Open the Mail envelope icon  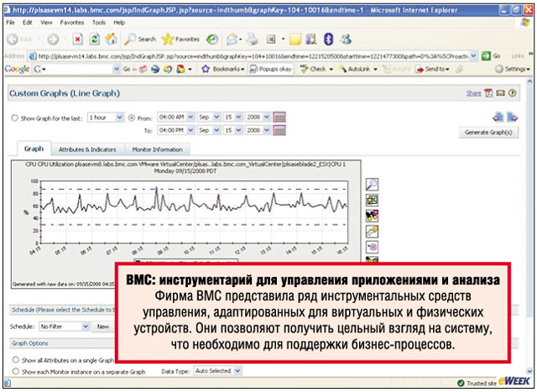click(232, 39)
